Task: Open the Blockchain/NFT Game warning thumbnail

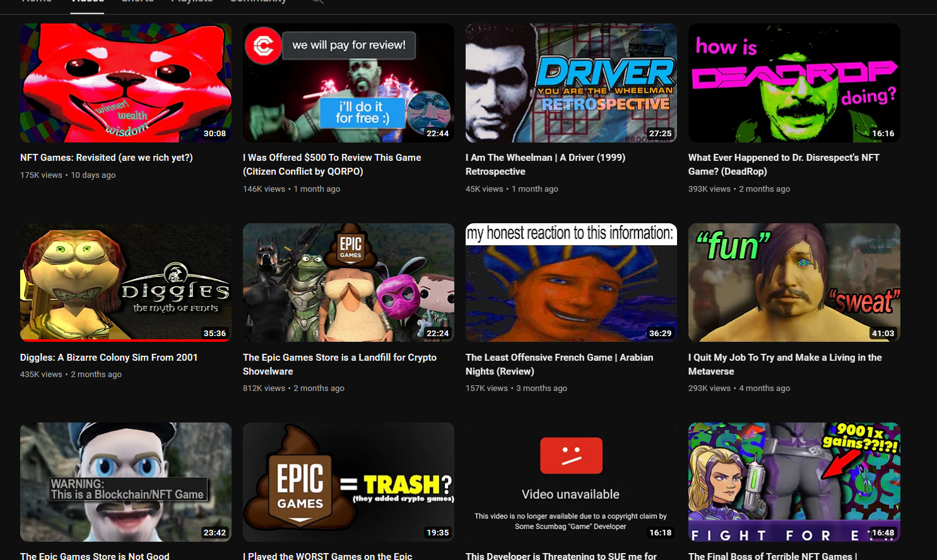Action: click(x=126, y=482)
